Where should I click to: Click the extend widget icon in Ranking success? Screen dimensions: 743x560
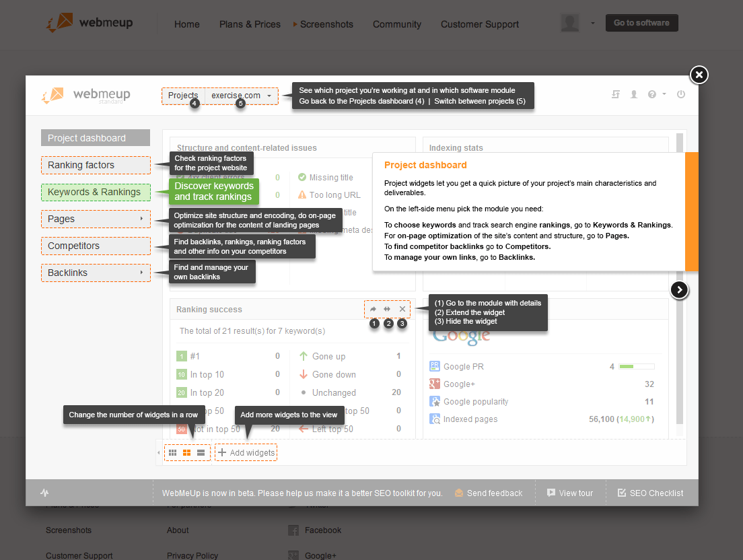[387, 310]
